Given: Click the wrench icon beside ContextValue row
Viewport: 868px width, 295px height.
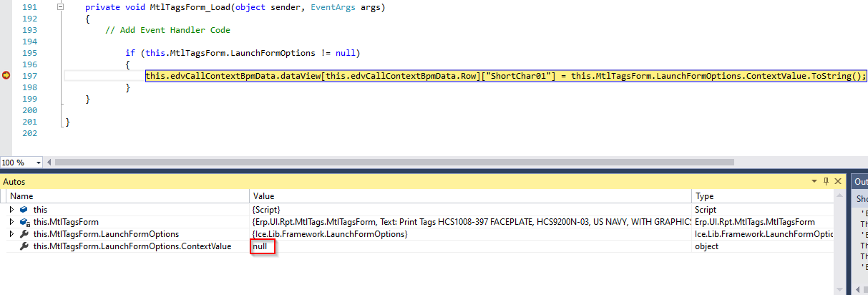Looking at the screenshot, I should click(x=24, y=246).
